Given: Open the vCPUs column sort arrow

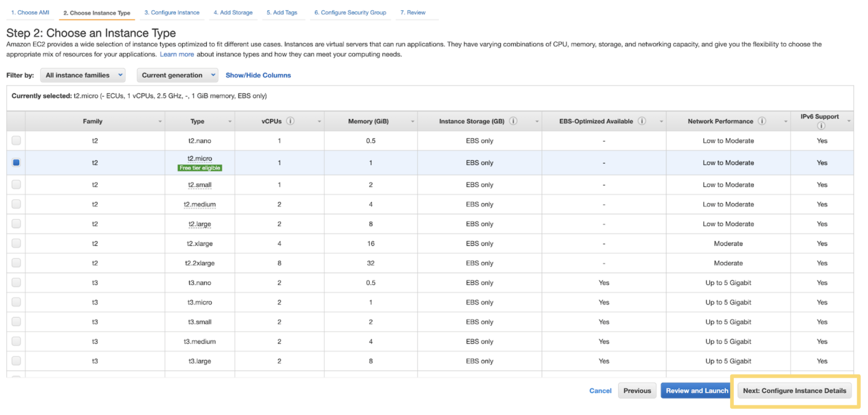Looking at the screenshot, I should coord(319,121).
